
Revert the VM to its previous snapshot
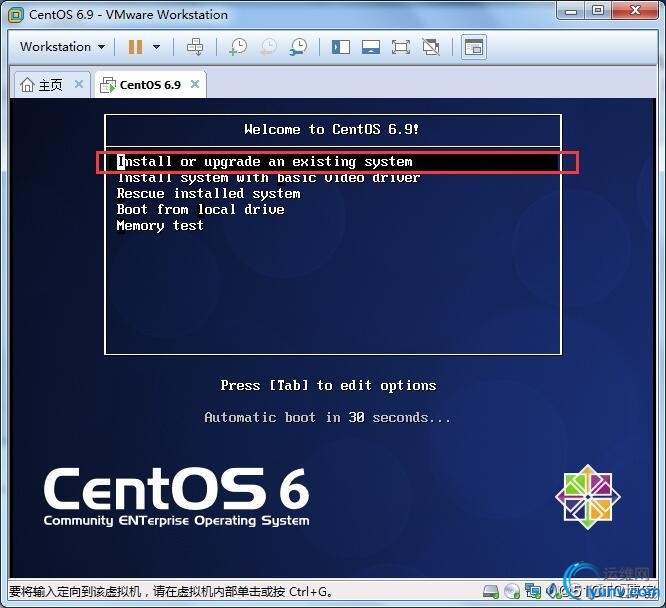[x=268, y=47]
